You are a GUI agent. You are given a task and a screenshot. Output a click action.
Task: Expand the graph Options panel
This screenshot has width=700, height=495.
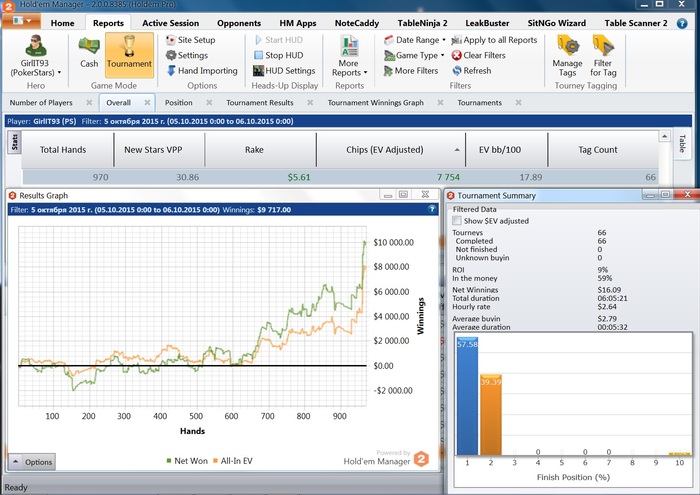pyautogui.click(x=31, y=462)
